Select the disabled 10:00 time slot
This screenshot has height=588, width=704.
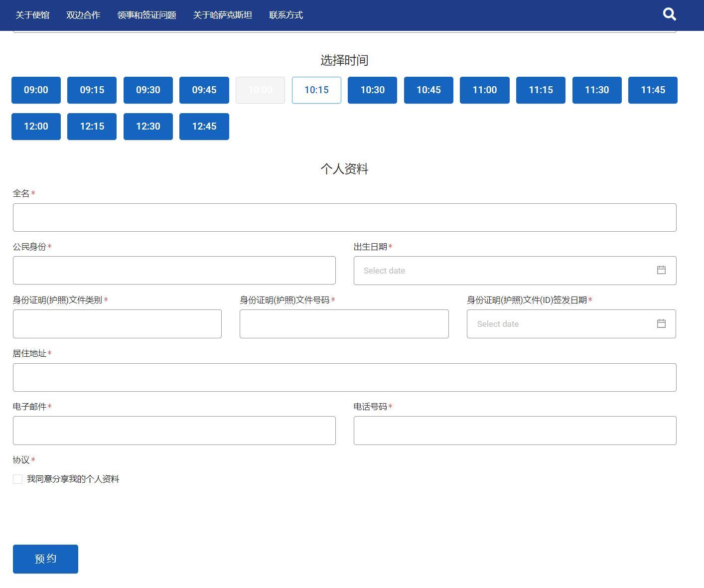[x=260, y=90]
